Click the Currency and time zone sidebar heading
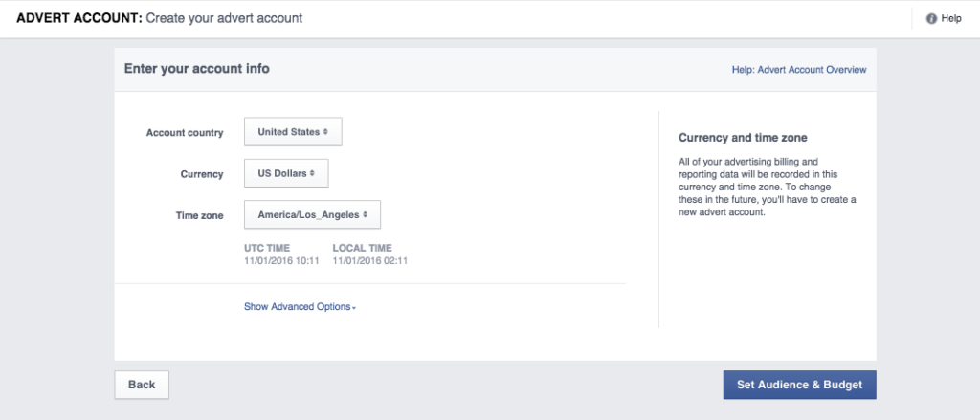 coord(743,138)
